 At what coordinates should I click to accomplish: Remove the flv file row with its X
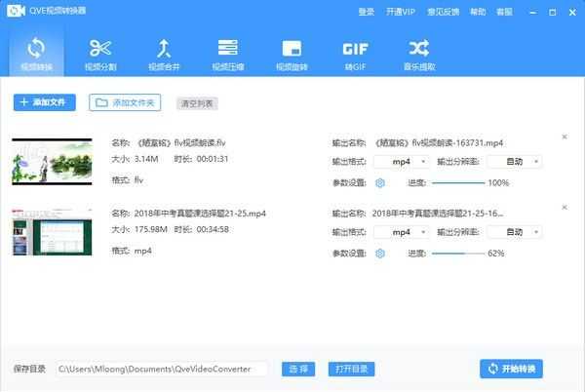pyautogui.click(x=565, y=137)
